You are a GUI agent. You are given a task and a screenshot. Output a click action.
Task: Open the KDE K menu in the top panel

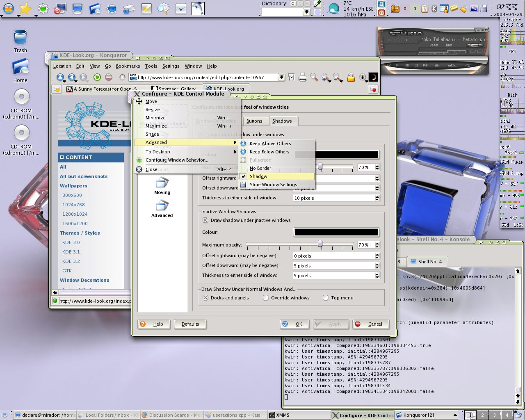point(9,8)
